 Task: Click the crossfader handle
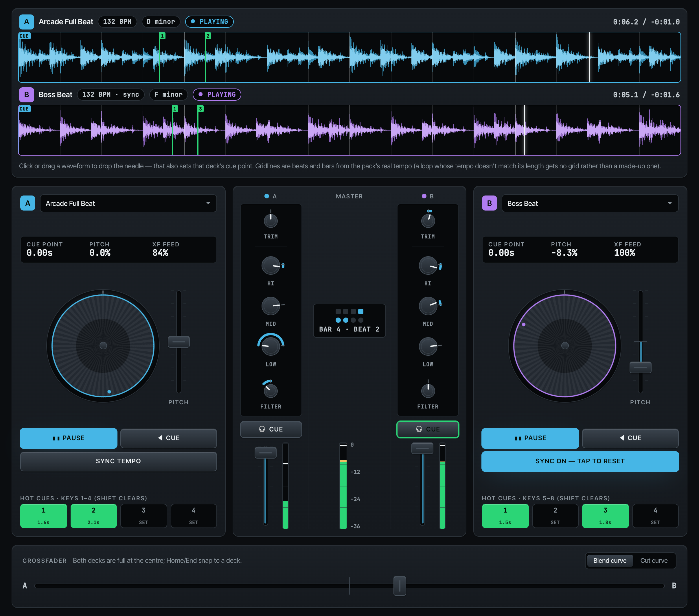click(400, 586)
